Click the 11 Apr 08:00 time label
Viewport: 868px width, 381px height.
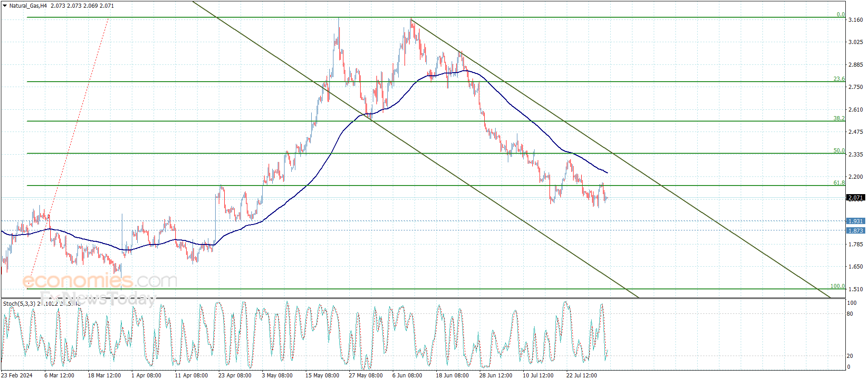191,375
